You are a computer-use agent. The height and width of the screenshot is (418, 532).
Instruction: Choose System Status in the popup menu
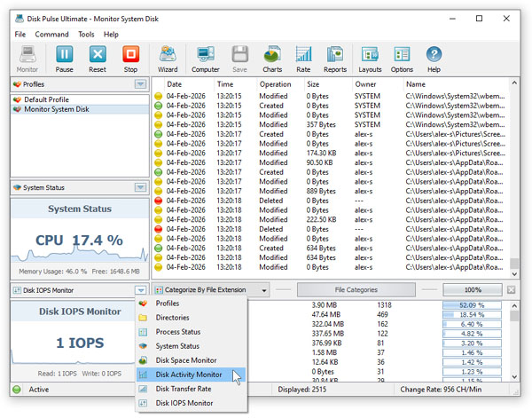[192, 346]
